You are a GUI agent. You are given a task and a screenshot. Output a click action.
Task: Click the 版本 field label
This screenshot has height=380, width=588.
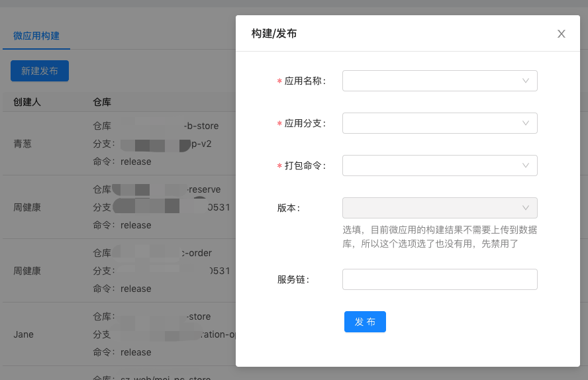(289, 208)
